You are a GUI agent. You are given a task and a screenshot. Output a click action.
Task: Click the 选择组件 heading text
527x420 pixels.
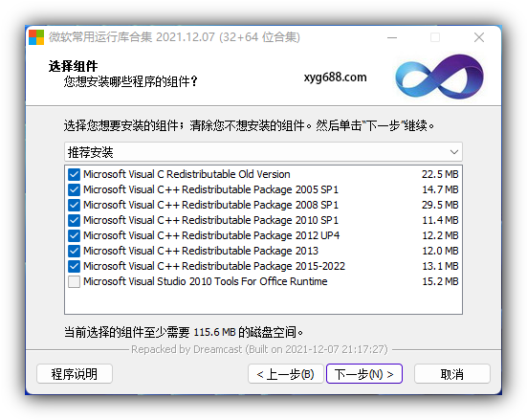73,66
